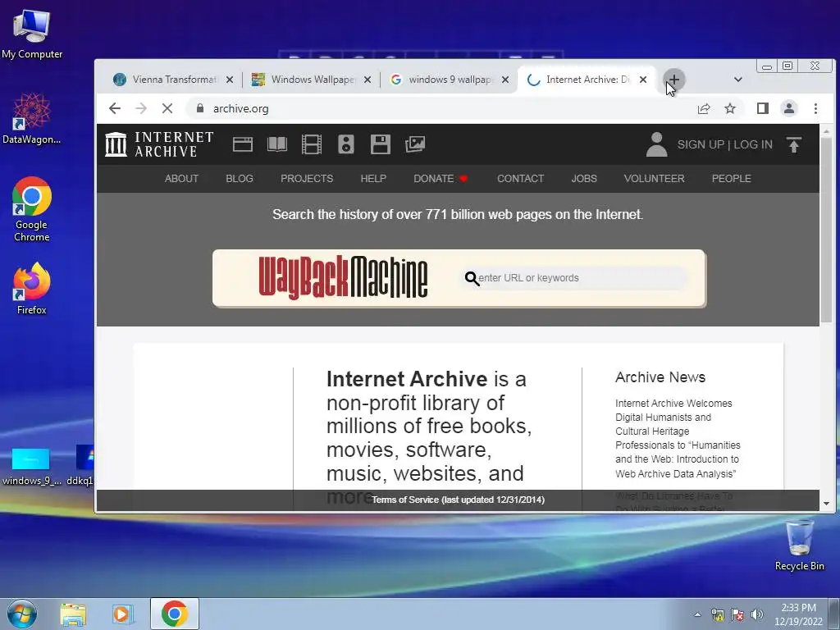Click the Upload arrow icon
840x630 pixels.
[x=794, y=144]
